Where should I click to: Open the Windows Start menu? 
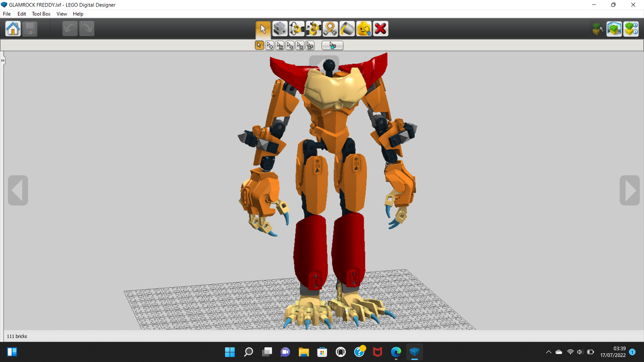tap(230, 352)
